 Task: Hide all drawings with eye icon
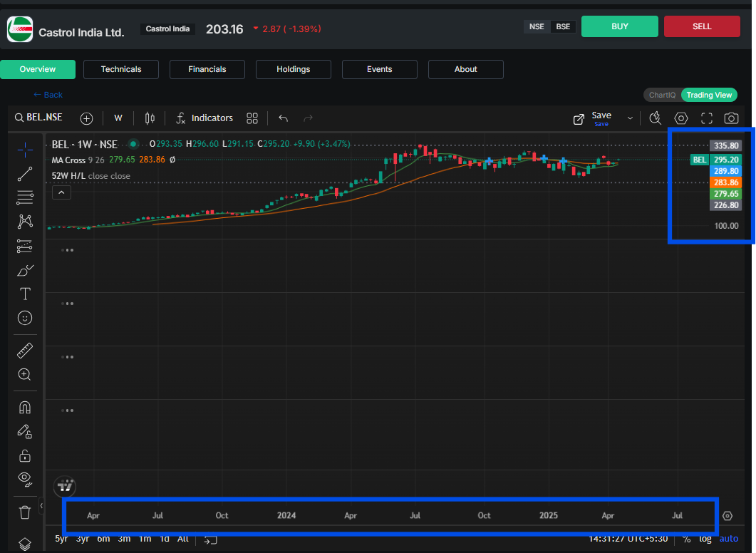[25, 479]
